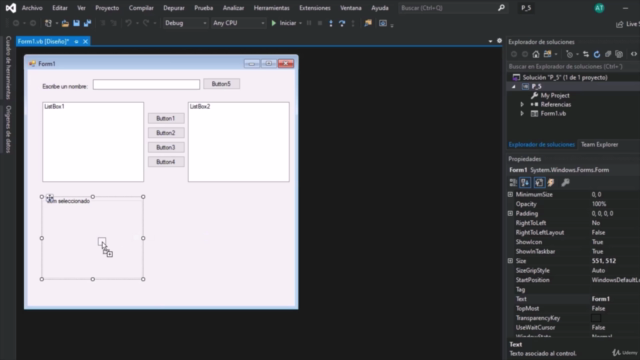
Task: Click the Redo arrow icon
Action: 146,23
